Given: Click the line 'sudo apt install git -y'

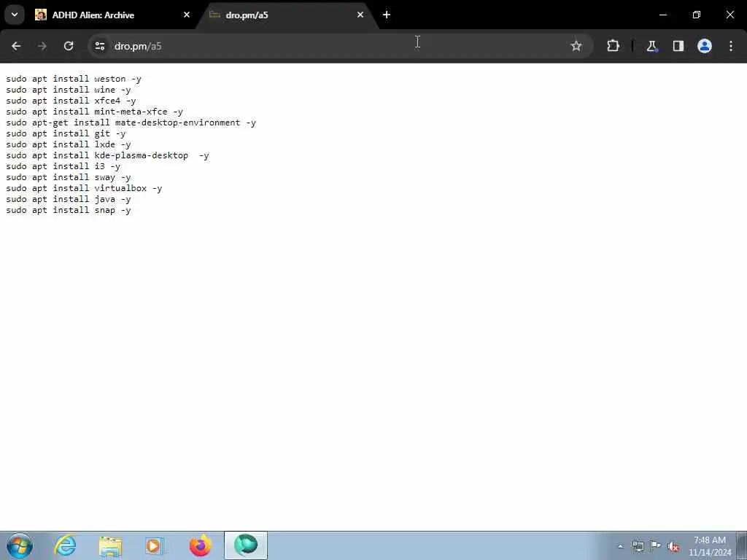Looking at the screenshot, I should (66, 133).
